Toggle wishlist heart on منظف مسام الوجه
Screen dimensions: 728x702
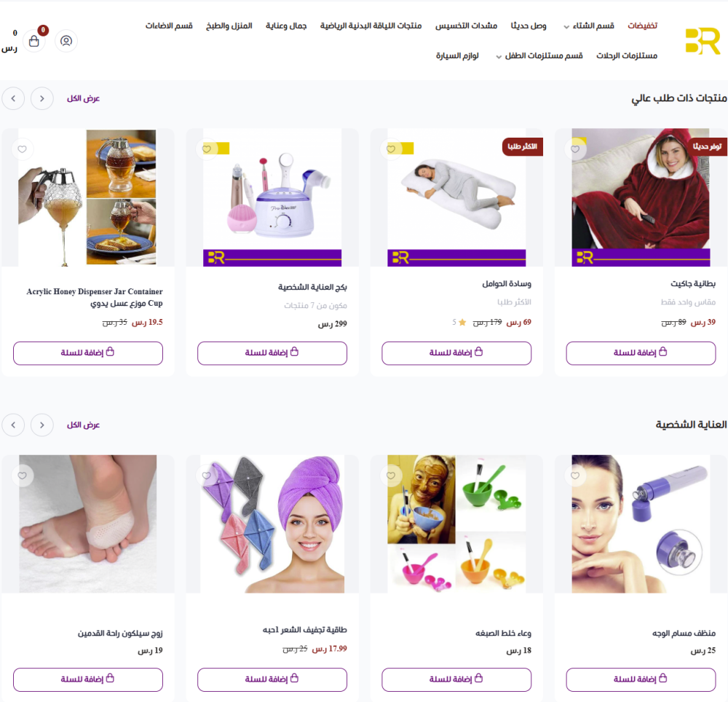(x=575, y=476)
